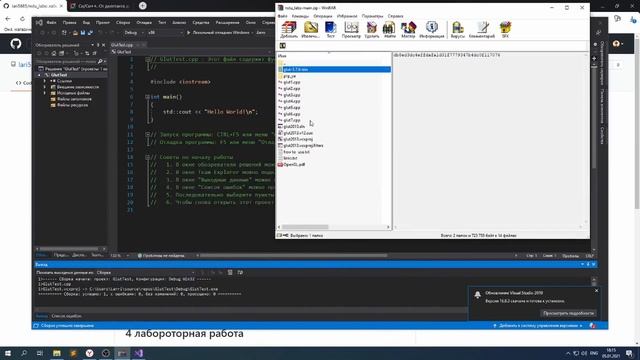This screenshot has height=360, width=640.
Task: Click the Find (Найти) binoculars icon in WinRAR
Action: tap(389, 28)
